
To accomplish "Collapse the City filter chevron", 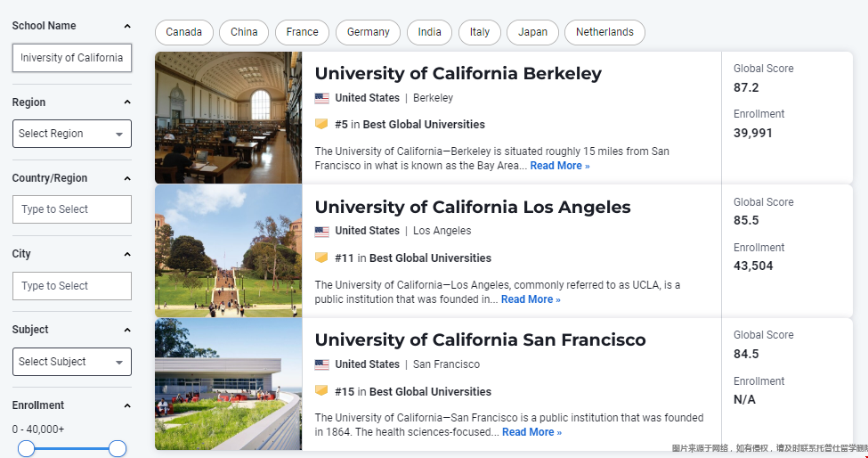I will (x=127, y=254).
